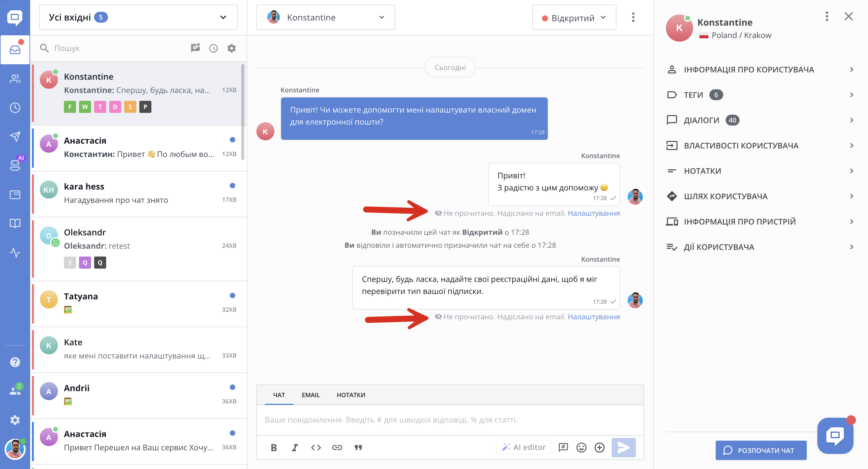Open the Усі вхідні inbox dropdown

pos(138,17)
